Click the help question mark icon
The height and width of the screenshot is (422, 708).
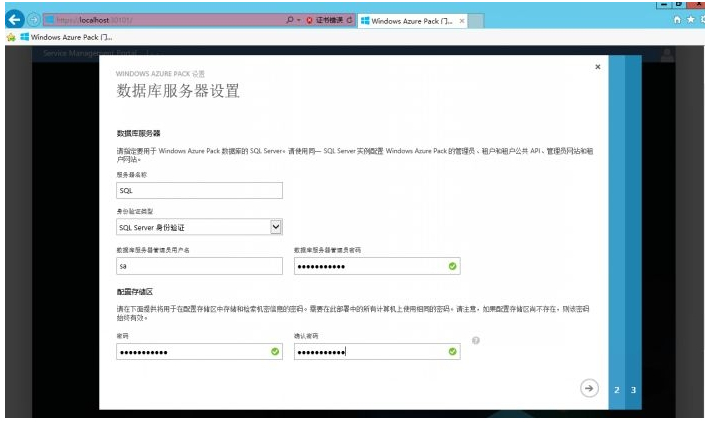[475, 340]
